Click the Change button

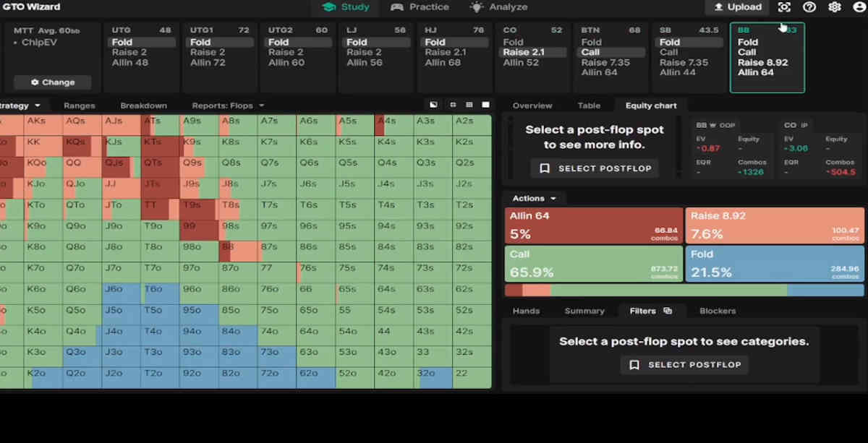[52, 82]
